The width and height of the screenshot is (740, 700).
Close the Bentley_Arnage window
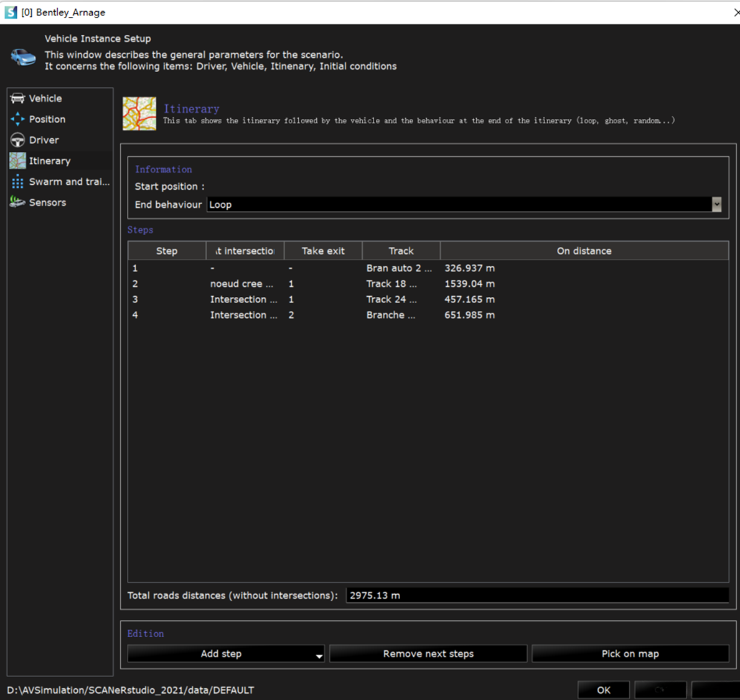pyautogui.click(x=736, y=12)
